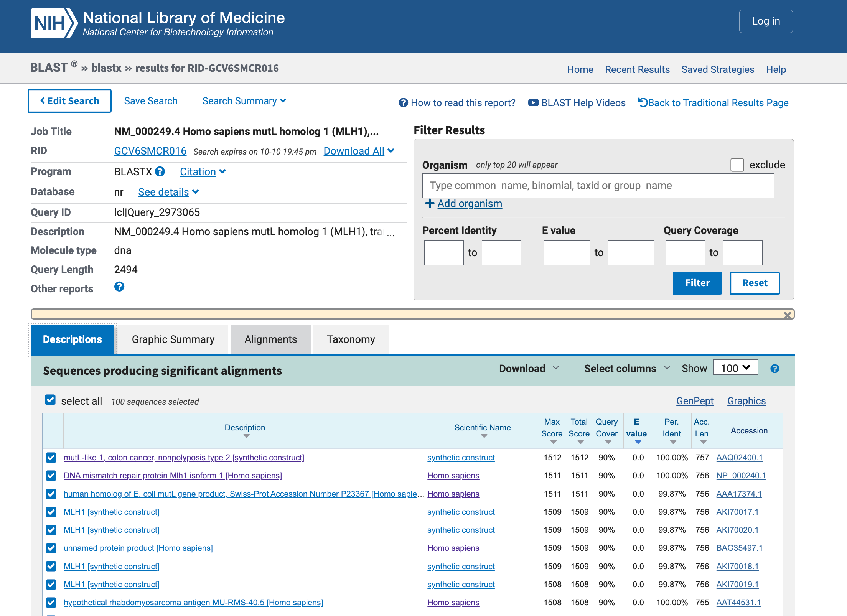
Task: Click the Add organism link
Action: pyautogui.click(x=470, y=203)
